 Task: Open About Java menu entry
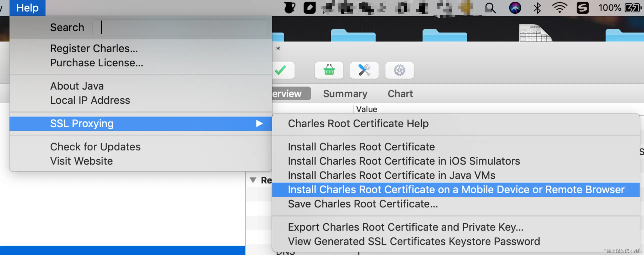point(140,86)
